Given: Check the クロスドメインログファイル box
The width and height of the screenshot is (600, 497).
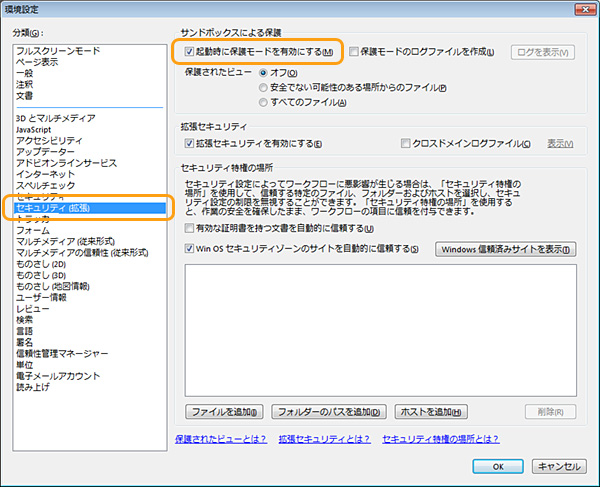Looking at the screenshot, I should click(406, 144).
